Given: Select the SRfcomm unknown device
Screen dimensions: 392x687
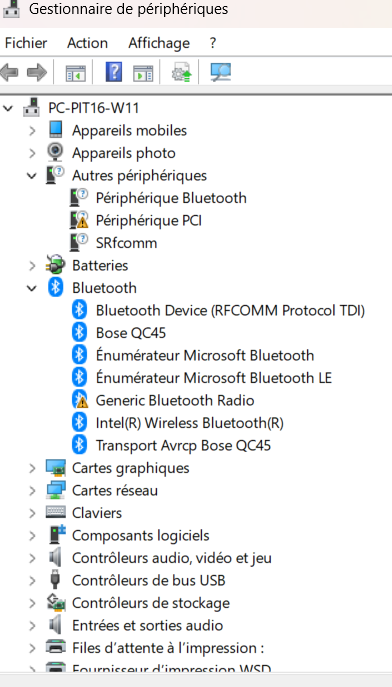Looking at the screenshot, I should pyautogui.click(x=126, y=243).
